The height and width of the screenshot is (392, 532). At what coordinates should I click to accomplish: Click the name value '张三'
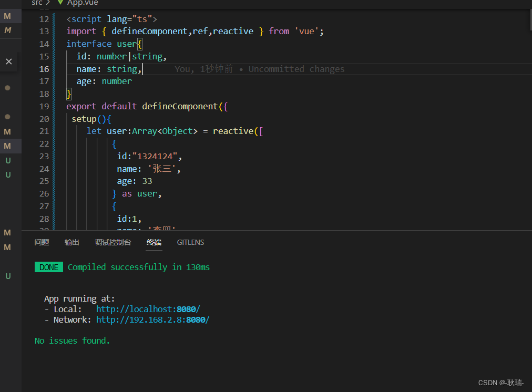[162, 169]
